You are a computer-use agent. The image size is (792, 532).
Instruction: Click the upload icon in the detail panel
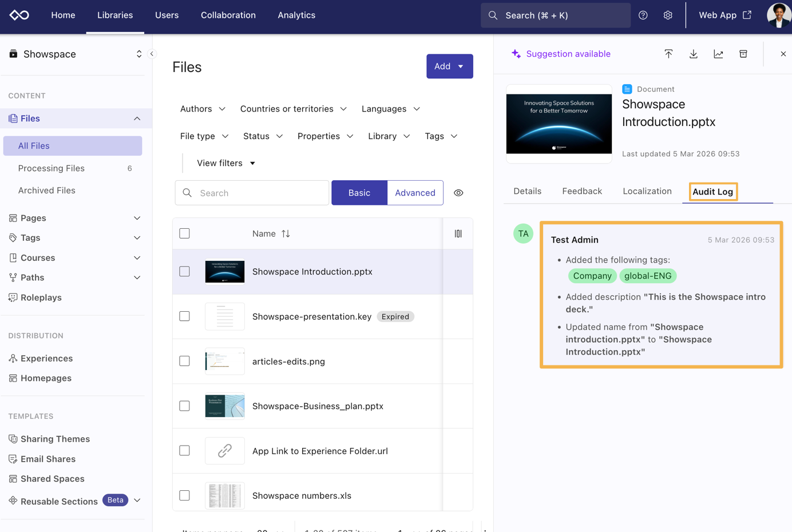tap(668, 54)
